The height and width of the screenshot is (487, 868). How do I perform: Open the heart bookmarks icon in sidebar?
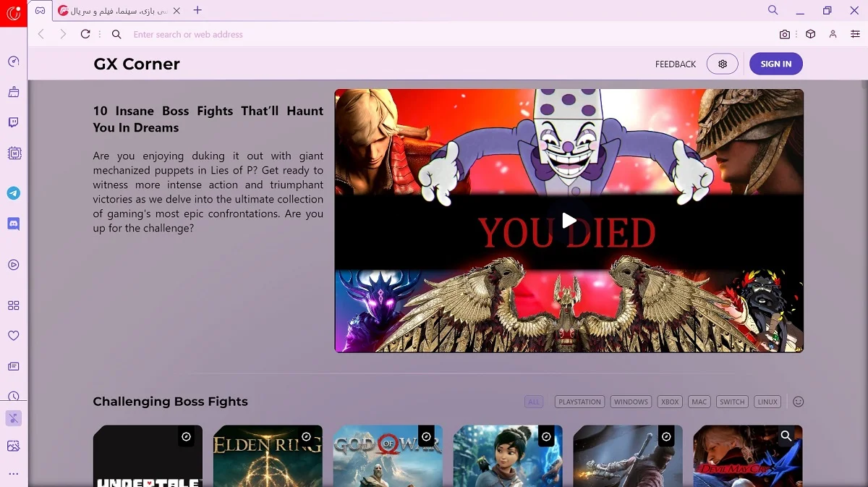[14, 336]
